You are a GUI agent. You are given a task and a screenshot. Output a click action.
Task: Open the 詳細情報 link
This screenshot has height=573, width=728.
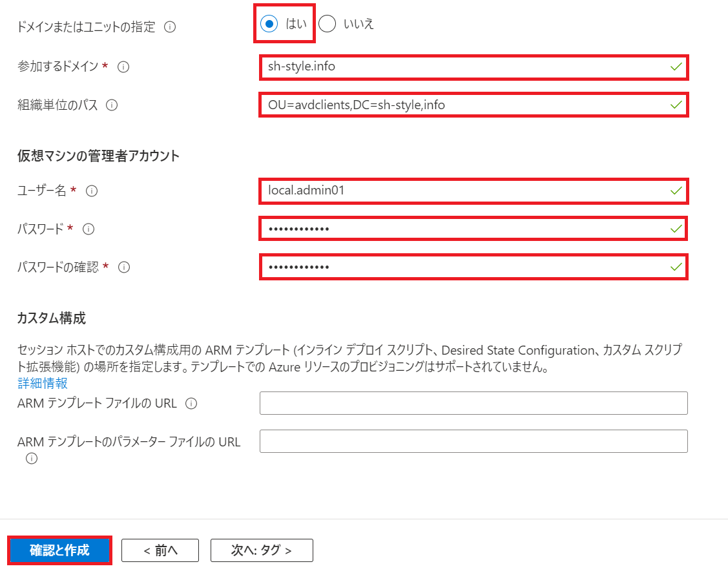tap(42, 383)
